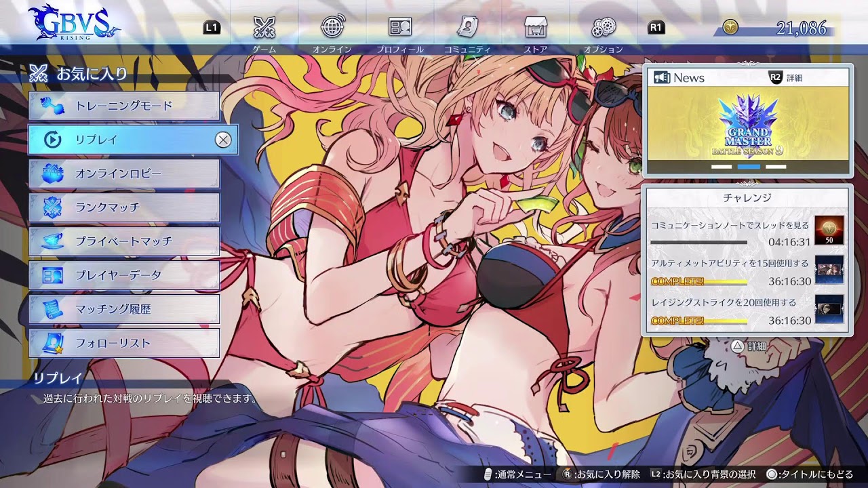Image resolution: width=868 pixels, height=488 pixels.
Task: Click the タイトルにもどる prompt
Action: pos(809,474)
